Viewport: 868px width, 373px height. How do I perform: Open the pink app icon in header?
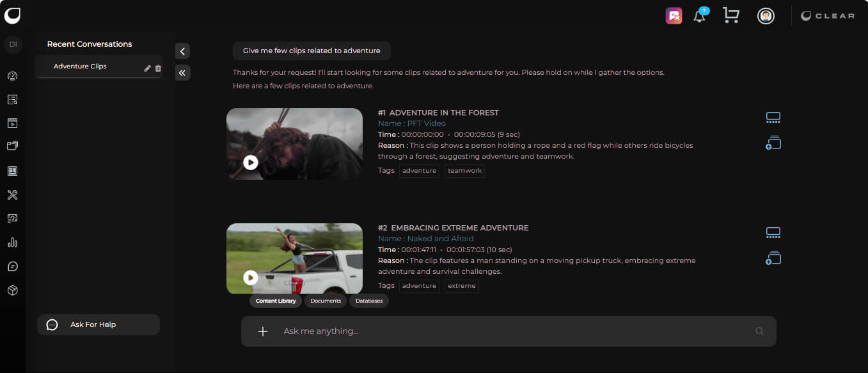[x=674, y=16]
